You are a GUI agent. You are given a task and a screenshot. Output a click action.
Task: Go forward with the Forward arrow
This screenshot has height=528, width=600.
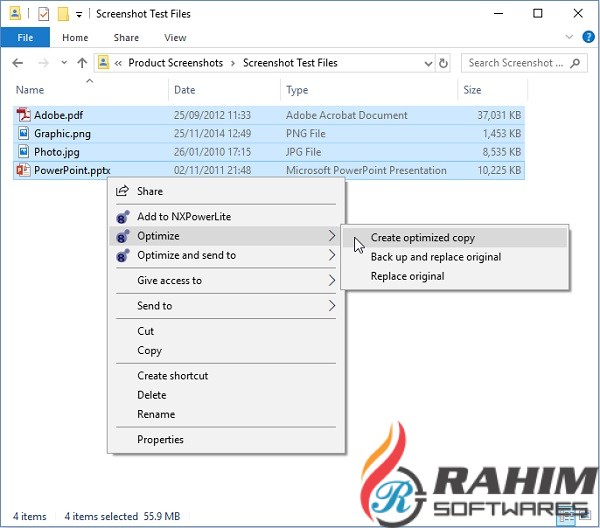[43, 63]
